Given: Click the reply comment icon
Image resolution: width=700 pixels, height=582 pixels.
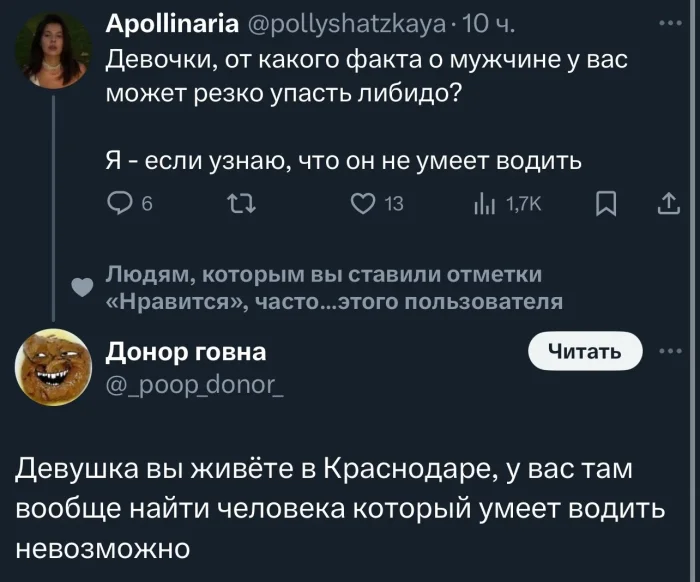Looking at the screenshot, I should (120, 205).
